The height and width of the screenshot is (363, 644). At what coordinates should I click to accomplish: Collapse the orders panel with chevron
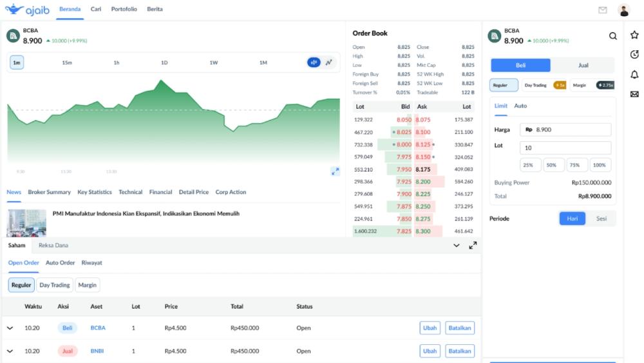pos(457,246)
